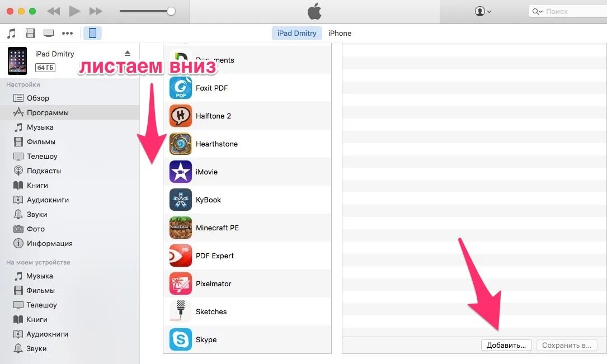Eject iPad Dmitry with the eject icon
Screen dimensions: 607x364
(128, 53)
